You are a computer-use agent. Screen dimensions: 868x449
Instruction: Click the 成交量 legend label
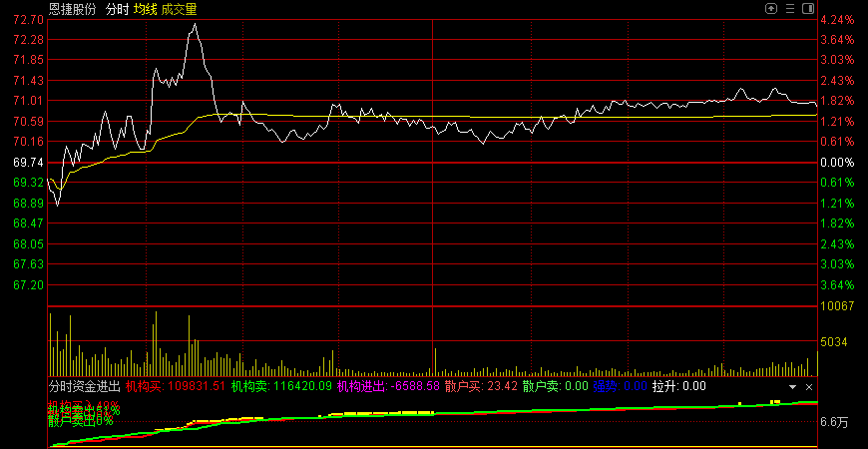point(180,9)
